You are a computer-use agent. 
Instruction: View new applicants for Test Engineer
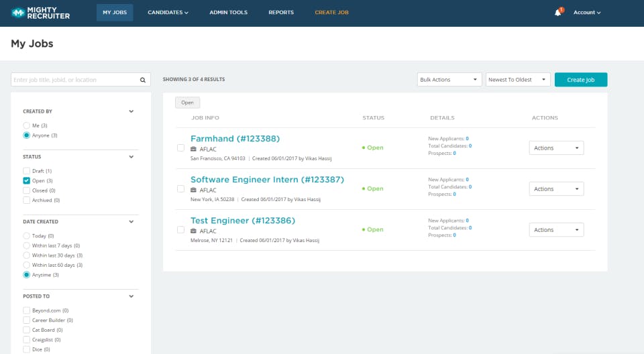(x=467, y=221)
